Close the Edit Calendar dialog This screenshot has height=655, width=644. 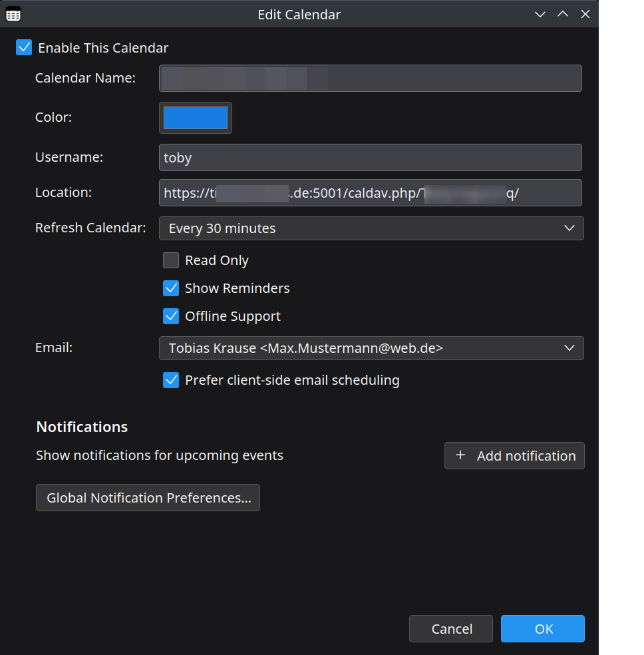click(x=585, y=14)
